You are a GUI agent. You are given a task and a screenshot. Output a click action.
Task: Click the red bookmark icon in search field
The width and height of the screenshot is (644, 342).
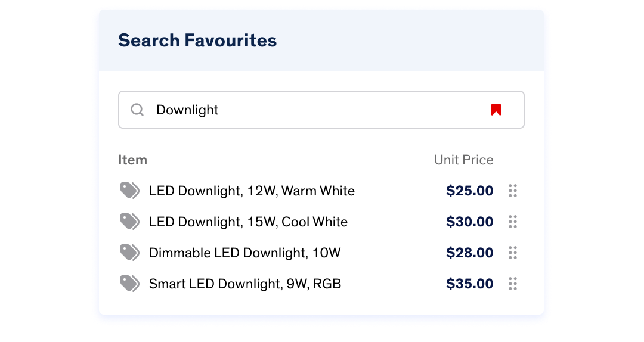[496, 110]
